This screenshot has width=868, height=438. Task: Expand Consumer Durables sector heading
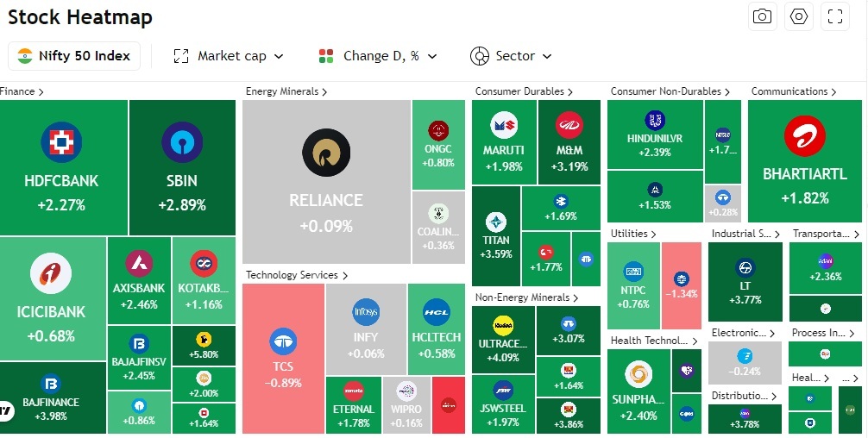pyautogui.click(x=524, y=91)
